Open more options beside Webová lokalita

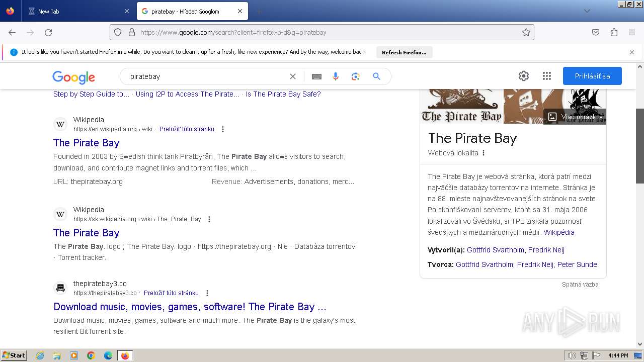(x=484, y=153)
